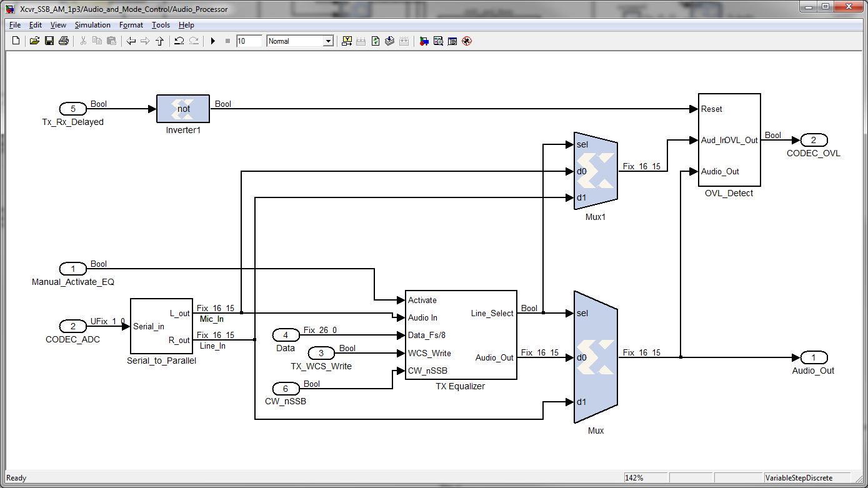Screen dimensions: 868x488
Task: Stop the simulation with the square button
Action: point(227,41)
